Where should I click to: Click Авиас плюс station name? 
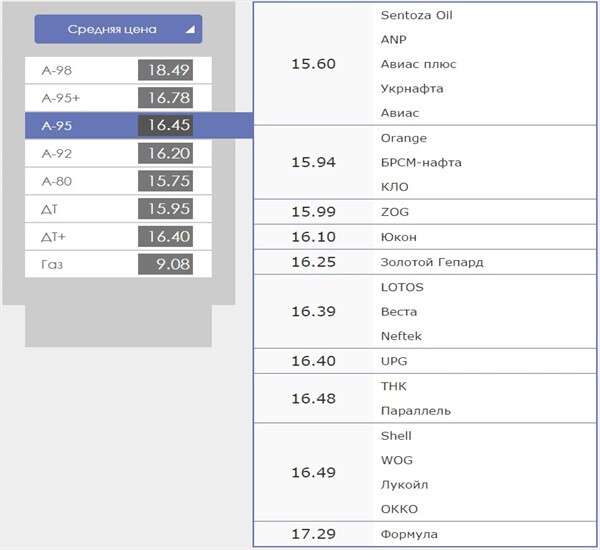click(418, 64)
